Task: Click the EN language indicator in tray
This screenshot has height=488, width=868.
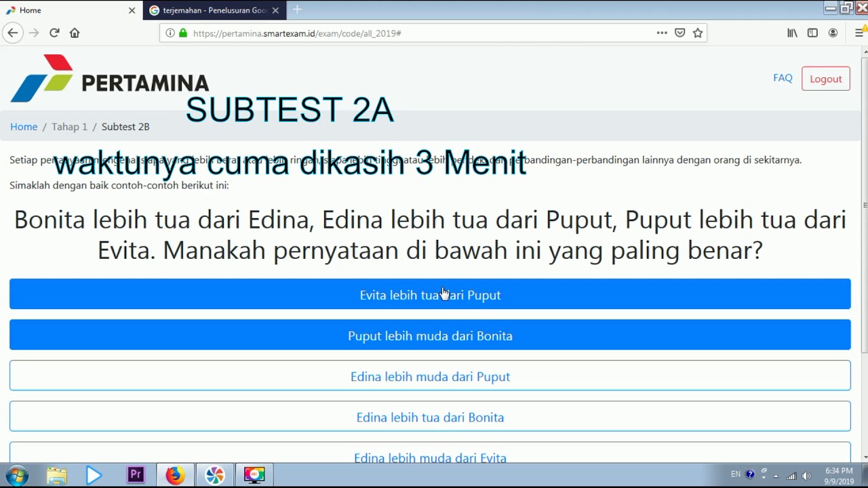Action: coord(736,474)
